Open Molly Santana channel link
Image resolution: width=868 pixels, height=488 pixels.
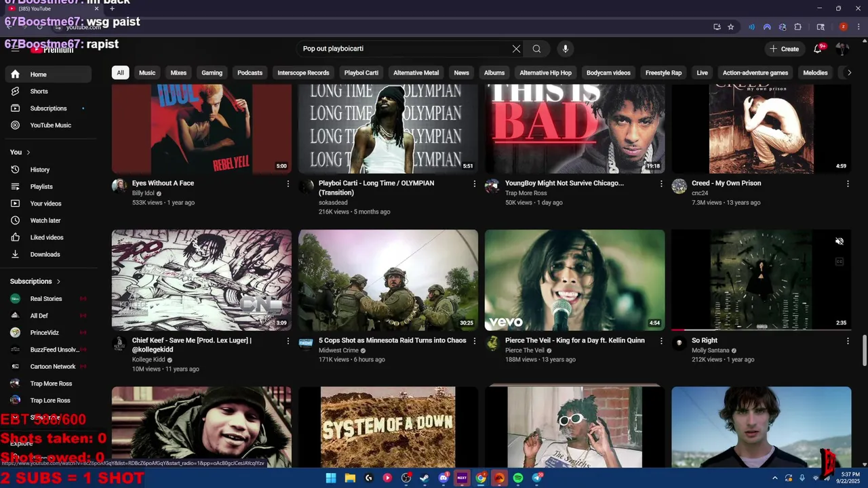710,350
